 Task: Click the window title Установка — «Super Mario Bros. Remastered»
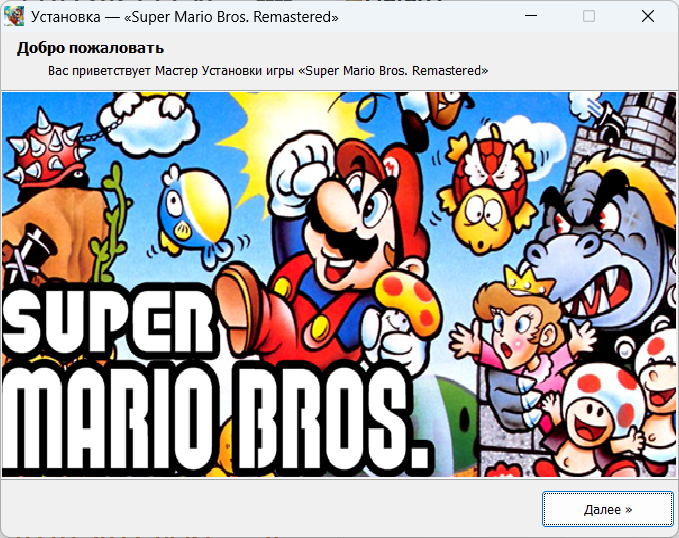[x=184, y=17]
